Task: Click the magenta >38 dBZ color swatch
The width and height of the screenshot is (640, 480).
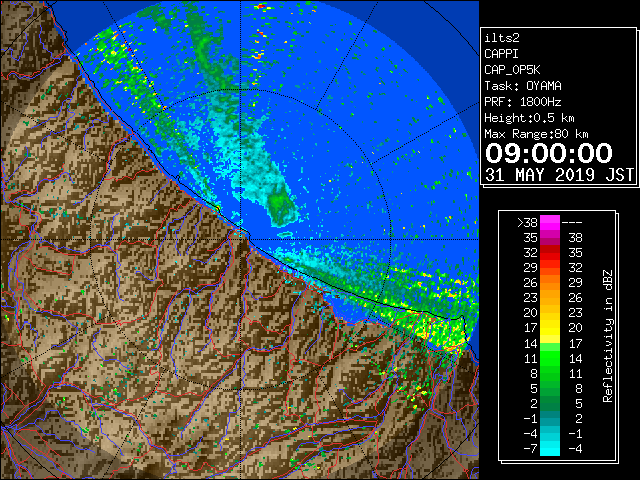Action: click(550, 223)
